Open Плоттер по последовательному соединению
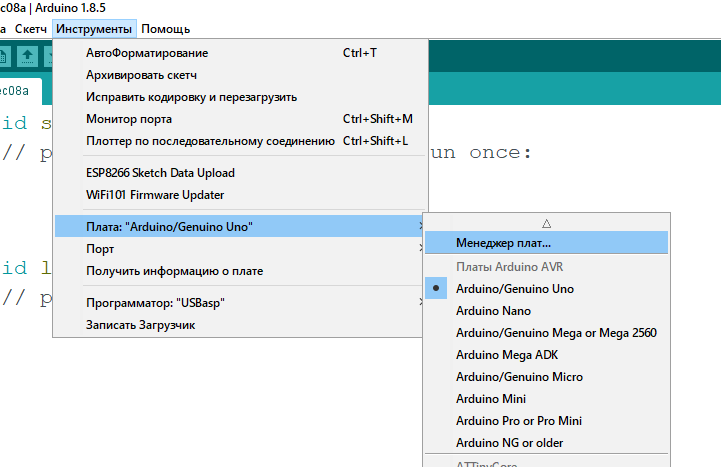The width and height of the screenshot is (721, 467). click(x=240, y=141)
